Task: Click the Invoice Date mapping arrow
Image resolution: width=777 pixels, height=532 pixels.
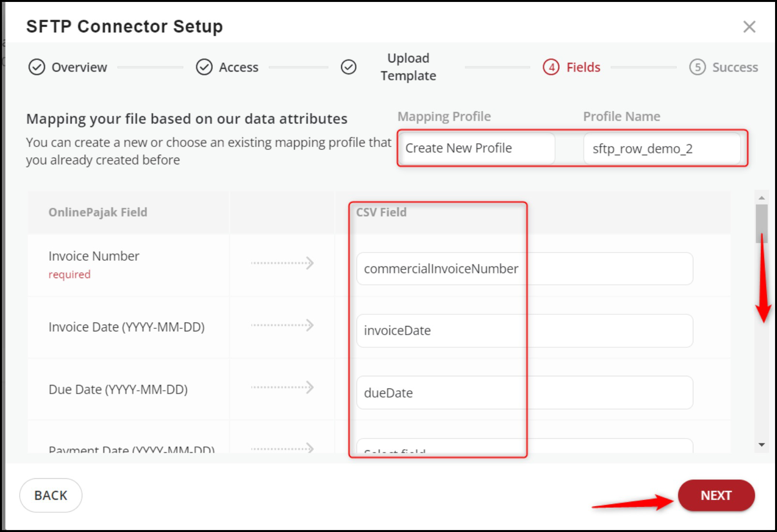Action: (282, 325)
